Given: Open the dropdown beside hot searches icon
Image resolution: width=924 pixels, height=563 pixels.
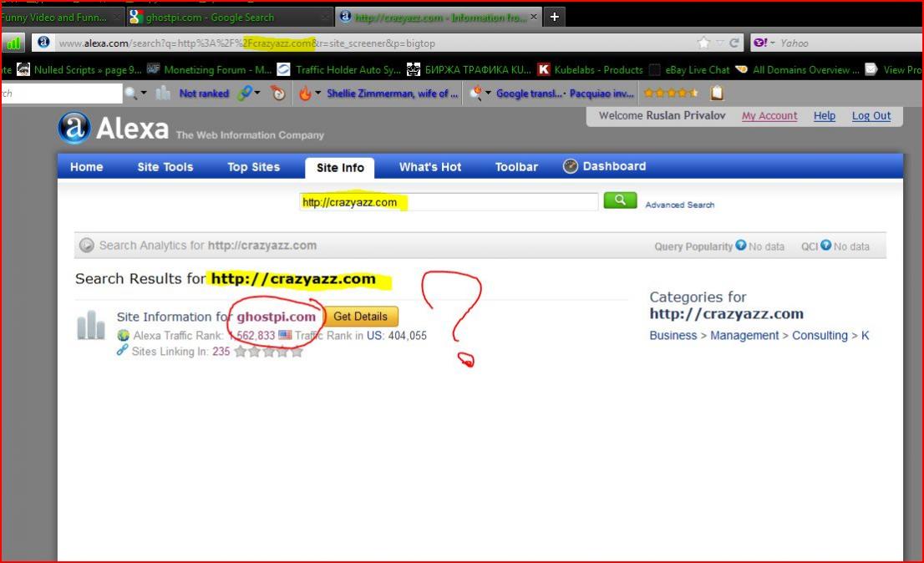Looking at the screenshot, I should tap(488, 93).
